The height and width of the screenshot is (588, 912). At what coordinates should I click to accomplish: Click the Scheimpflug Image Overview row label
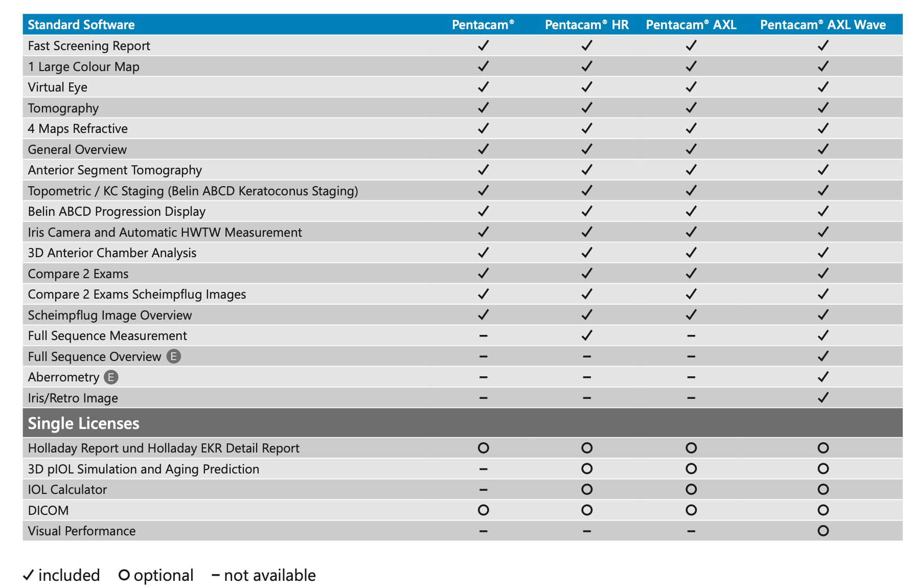110,315
